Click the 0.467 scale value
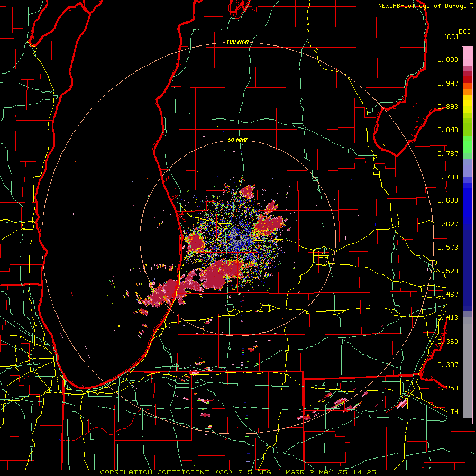 point(448,295)
